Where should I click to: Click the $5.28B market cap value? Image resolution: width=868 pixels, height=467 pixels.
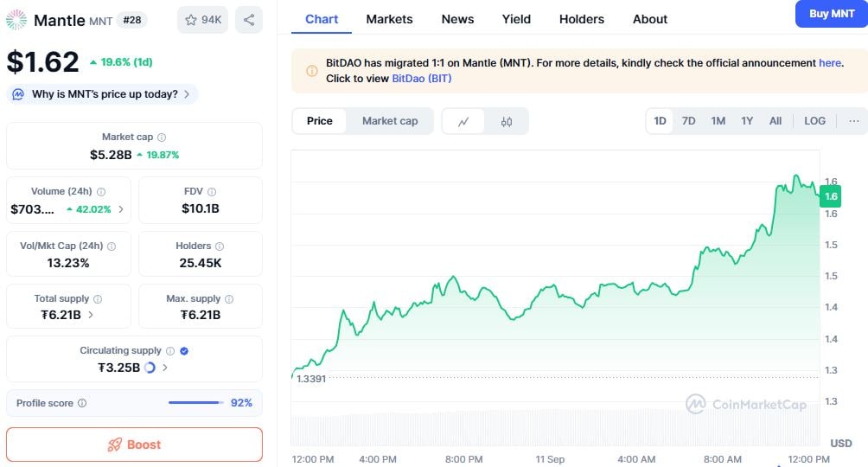point(111,155)
